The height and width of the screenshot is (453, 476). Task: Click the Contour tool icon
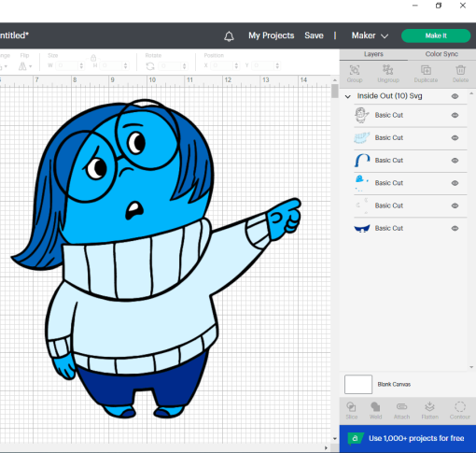460,406
